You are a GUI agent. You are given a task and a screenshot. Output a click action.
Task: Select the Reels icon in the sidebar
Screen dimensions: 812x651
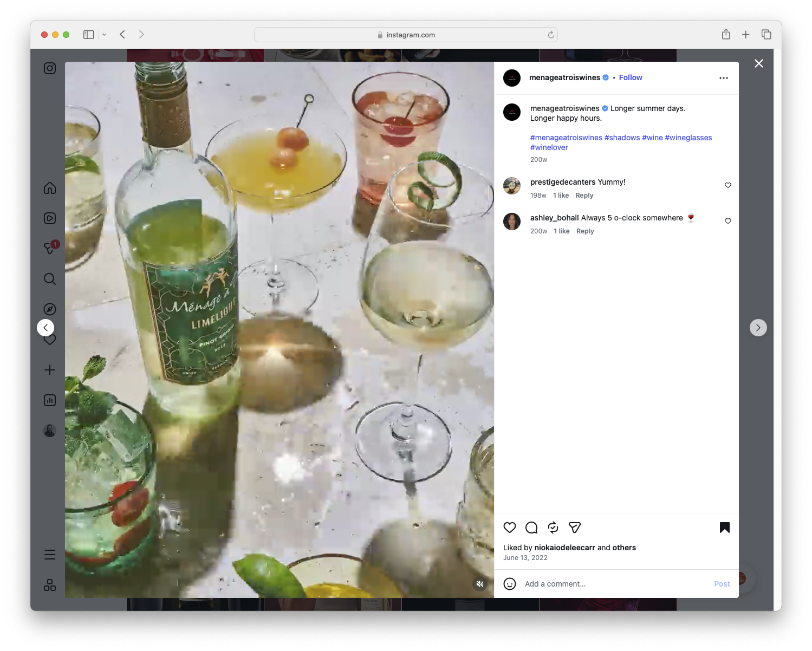coord(49,218)
